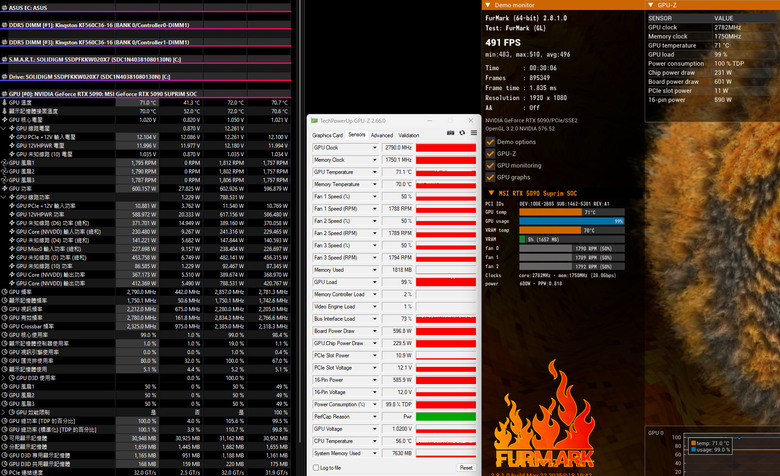780x476 pixels.
Task: Click the clock icon beside GPU 頻率
Action: click(x=4, y=292)
